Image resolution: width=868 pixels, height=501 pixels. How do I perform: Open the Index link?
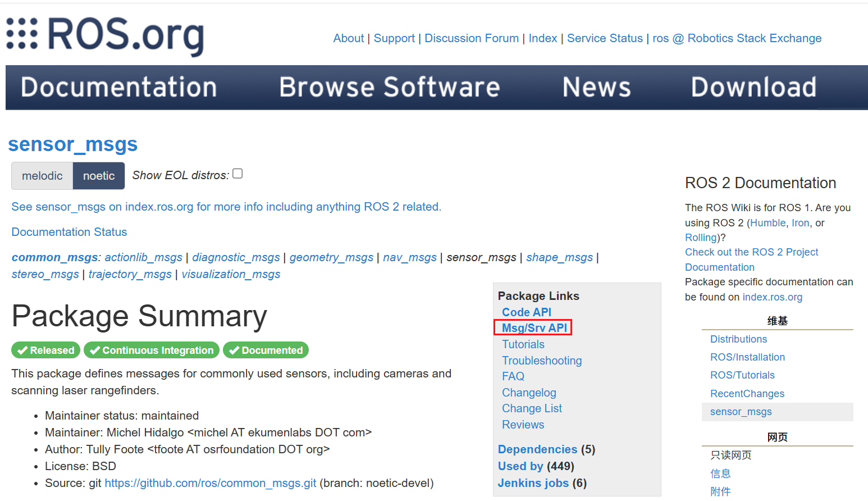tap(543, 38)
